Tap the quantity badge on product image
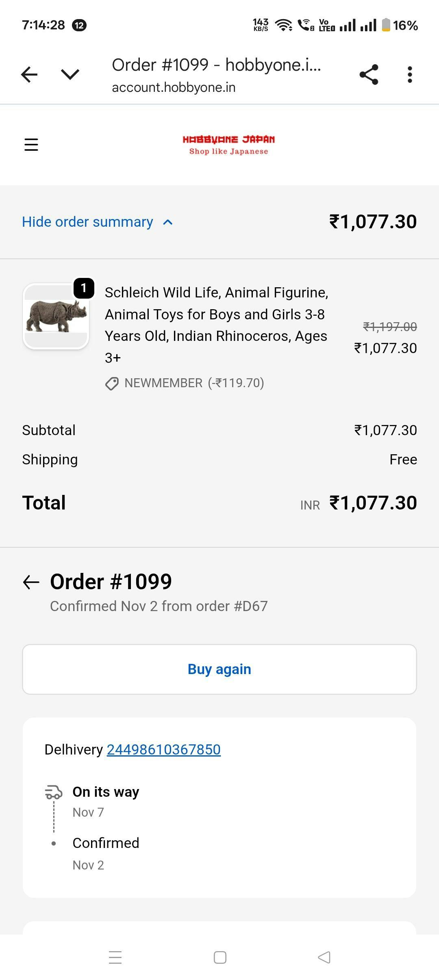The width and height of the screenshot is (439, 980). pyautogui.click(x=84, y=288)
